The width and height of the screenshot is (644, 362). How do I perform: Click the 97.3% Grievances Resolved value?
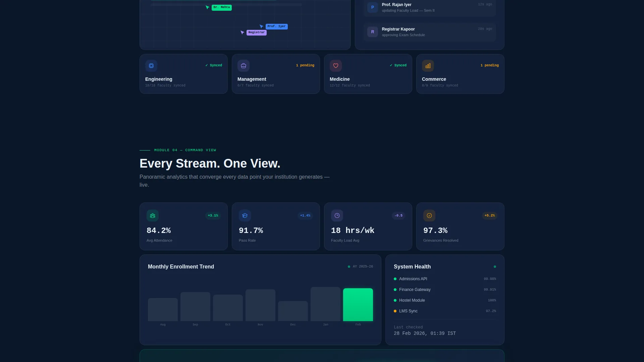(435, 231)
